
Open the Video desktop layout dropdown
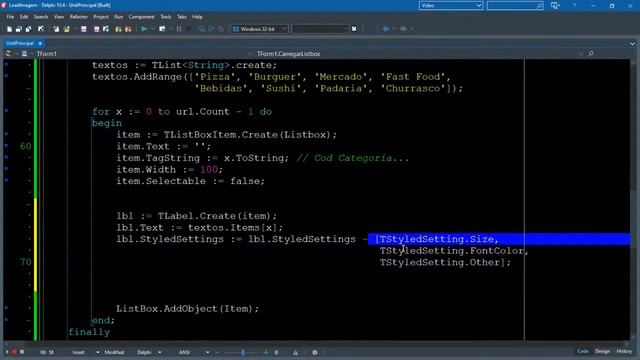click(451, 6)
